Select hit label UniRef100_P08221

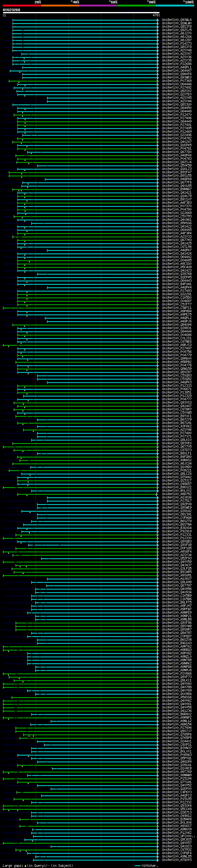coord(177,470)
